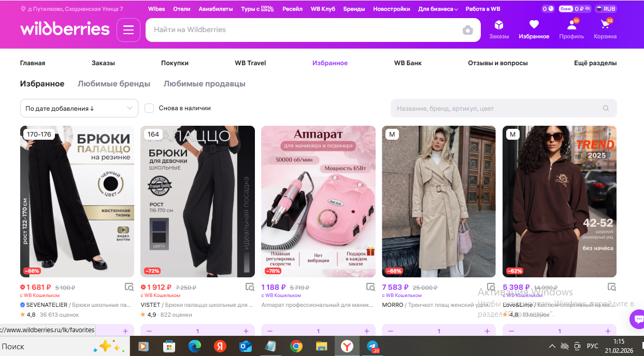This screenshot has height=356, width=644.
Task: Increase quantity of MORRO trench coat
Action: 488,331
